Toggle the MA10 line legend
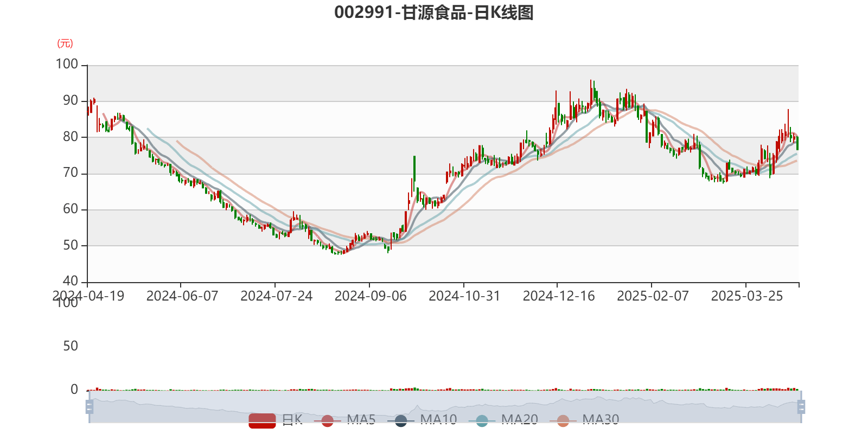868x434 pixels. 422,420
